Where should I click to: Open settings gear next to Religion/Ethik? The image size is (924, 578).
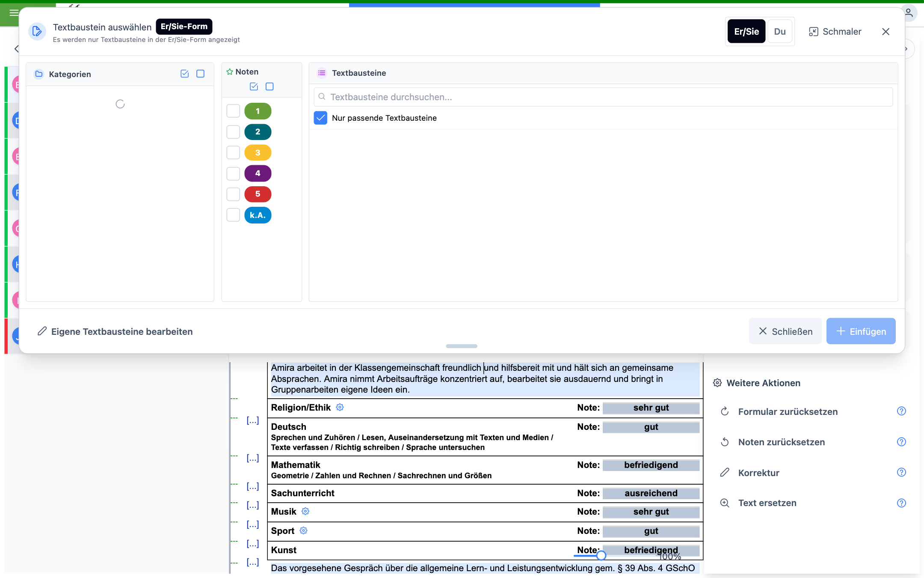coord(340,407)
